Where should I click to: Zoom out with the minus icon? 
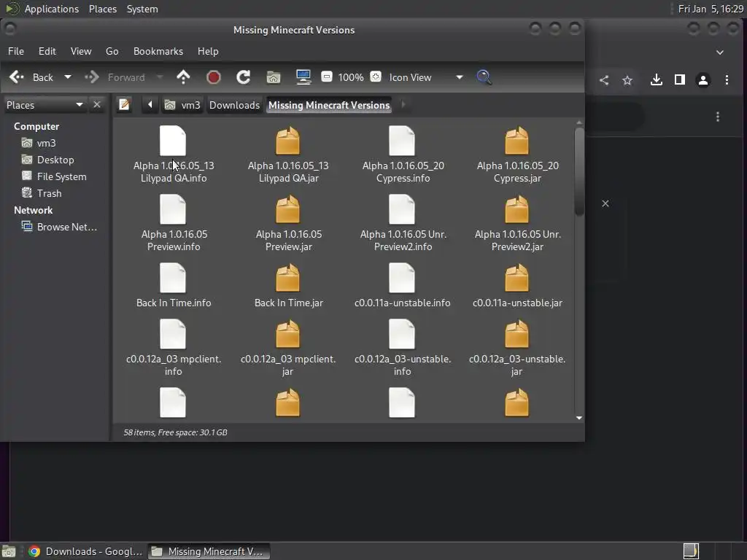click(327, 77)
